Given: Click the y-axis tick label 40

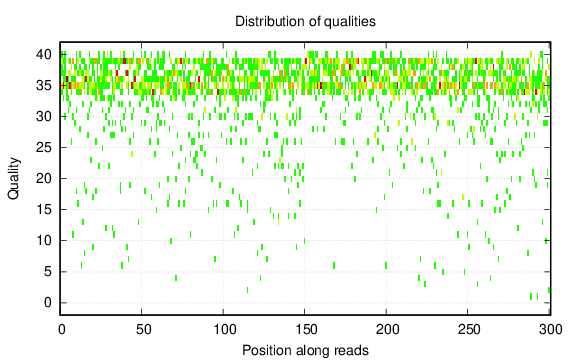Looking at the screenshot, I should (x=44, y=55).
